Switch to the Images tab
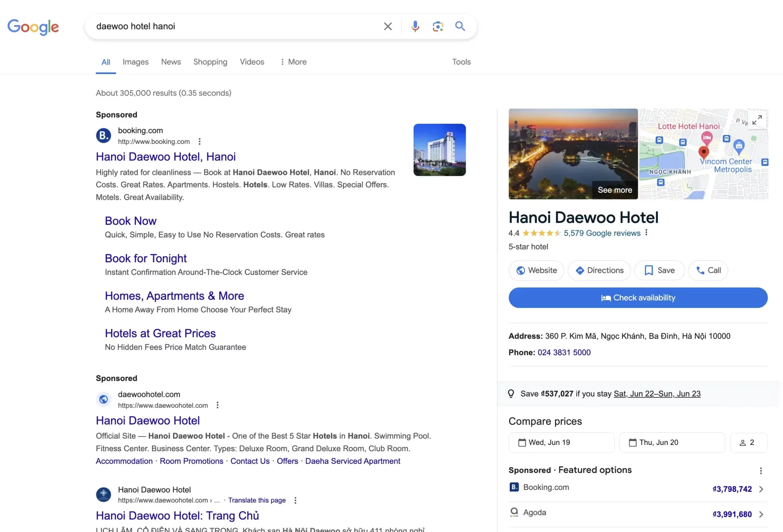The height and width of the screenshot is (532, 783). click(x=136, y=62)
